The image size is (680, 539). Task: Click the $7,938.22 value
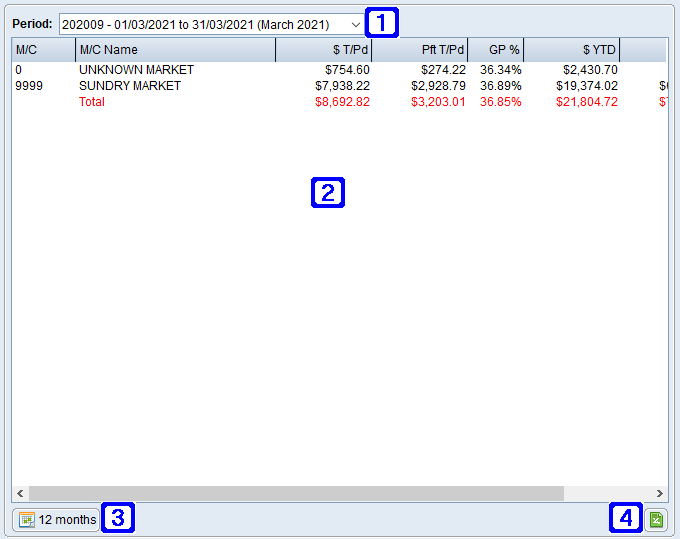pos(343,86)
